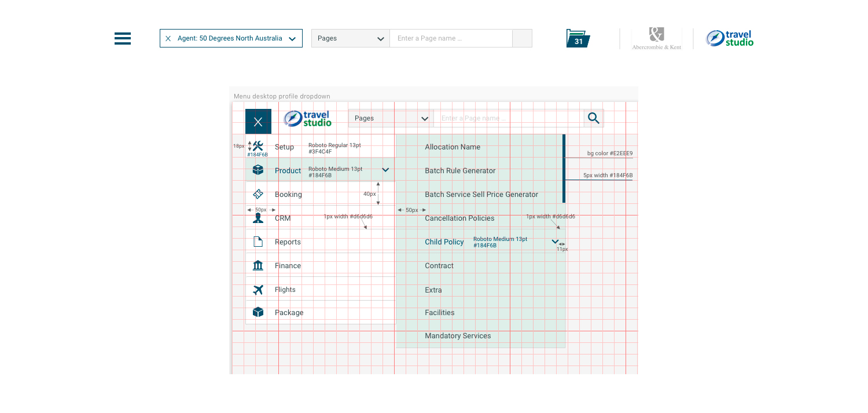Expand the Child Policy chevron
The image size is (868, 413).
point(556,242)
